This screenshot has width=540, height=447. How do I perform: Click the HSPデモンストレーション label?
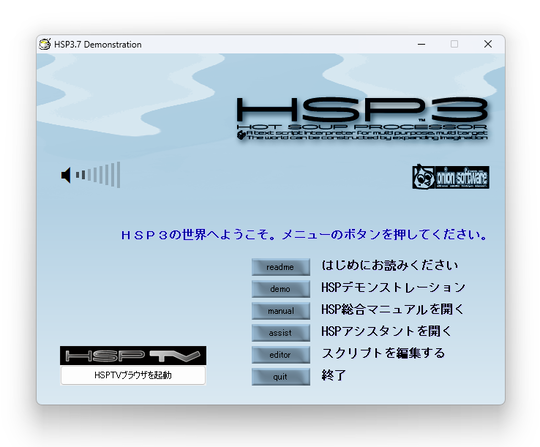(393, 288)
